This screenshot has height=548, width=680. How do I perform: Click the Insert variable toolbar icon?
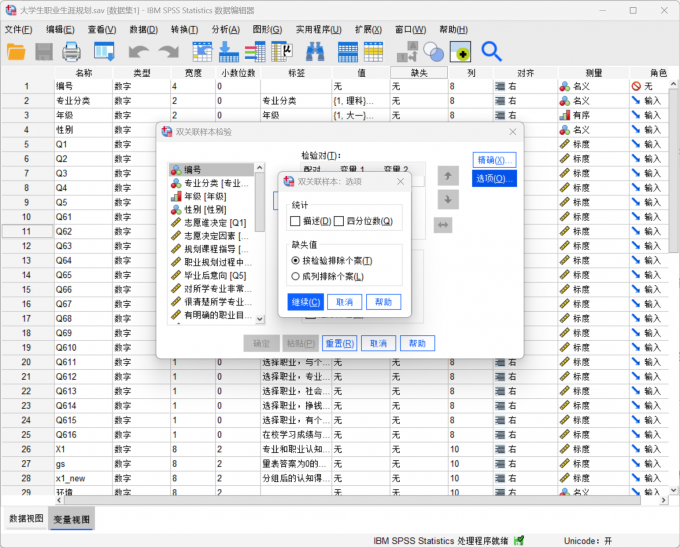click(373, 52)
